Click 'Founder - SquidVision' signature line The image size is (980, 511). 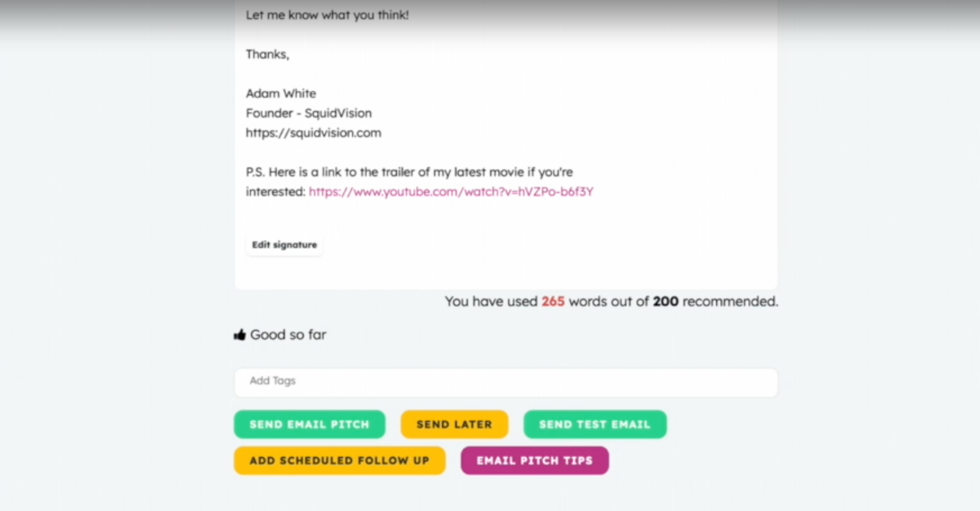309,113
